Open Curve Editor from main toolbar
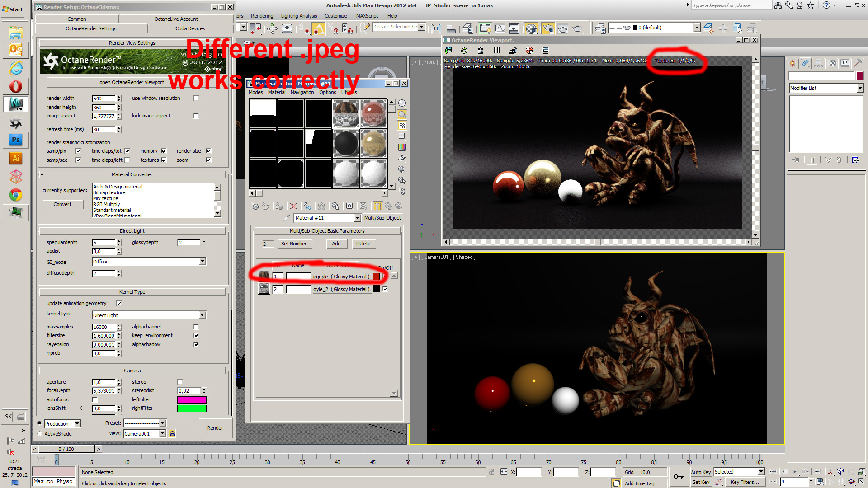 pyautogui.click(x=500, y=28)
